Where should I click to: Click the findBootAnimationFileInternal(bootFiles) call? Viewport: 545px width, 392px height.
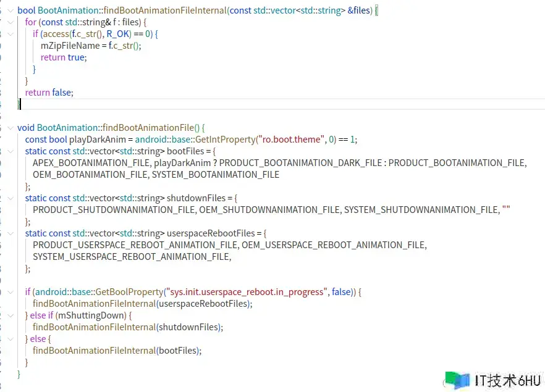[x=117, y=351]
